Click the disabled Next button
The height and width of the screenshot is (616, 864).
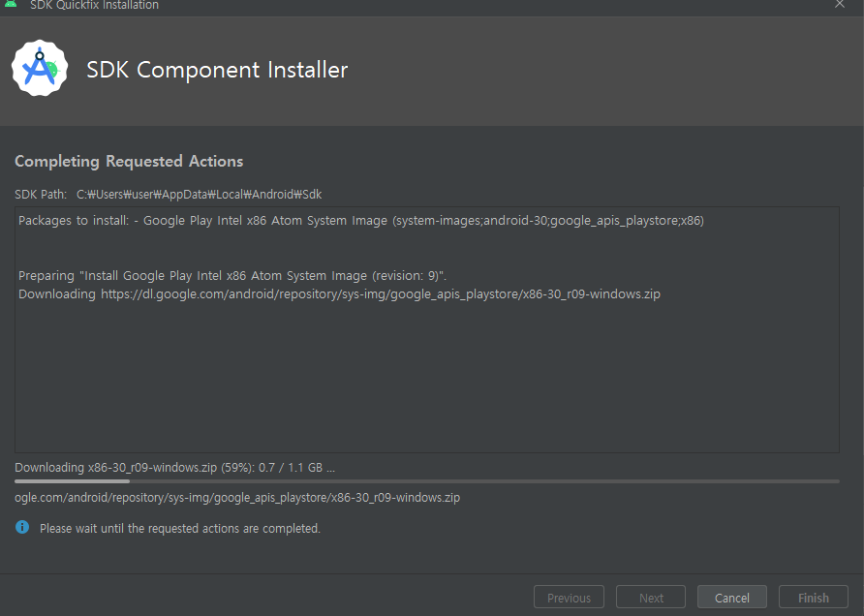tap(651, 598)
